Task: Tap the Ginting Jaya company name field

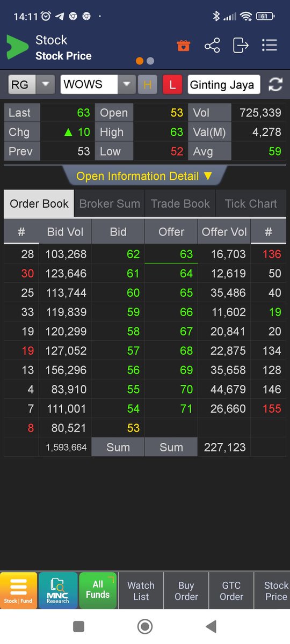Action: click(224, 85)
